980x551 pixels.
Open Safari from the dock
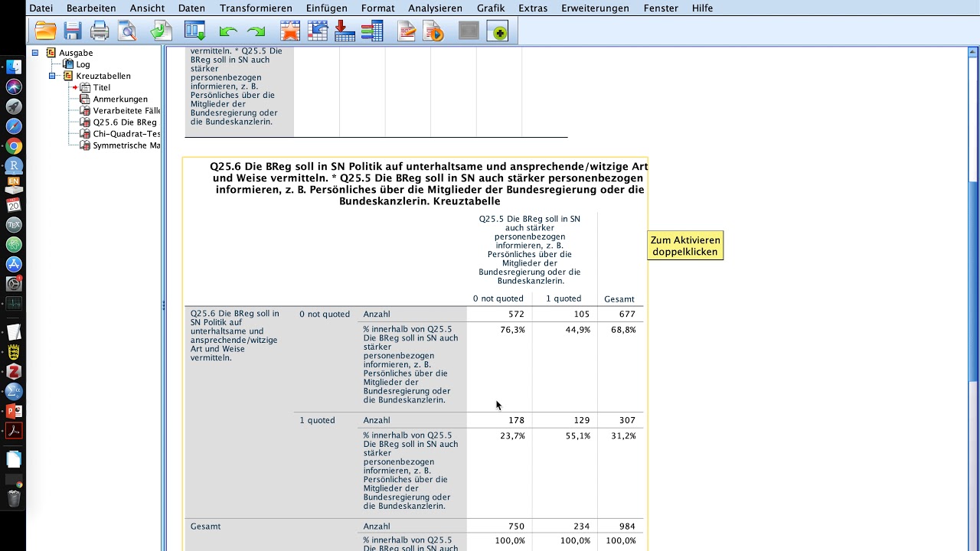(14, 126)
